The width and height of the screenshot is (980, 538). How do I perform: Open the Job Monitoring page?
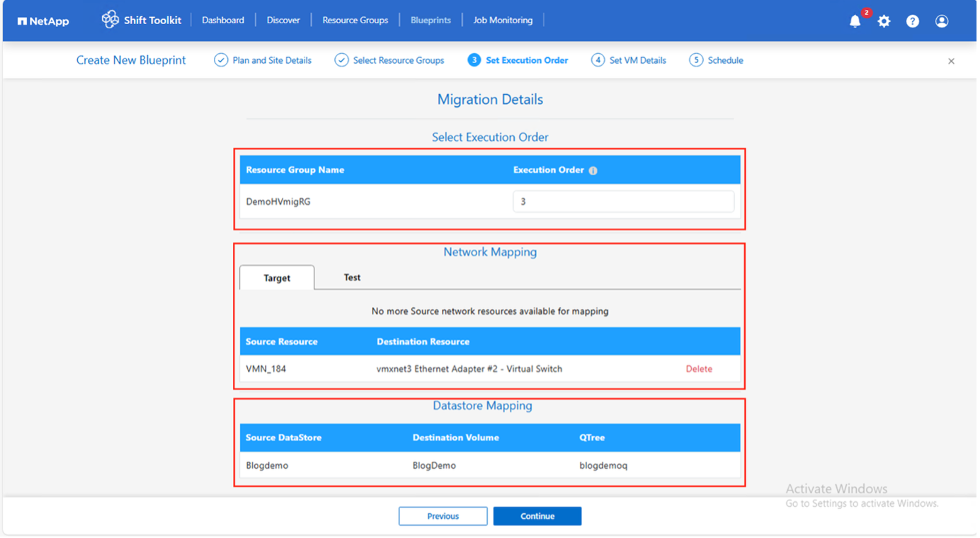pyautogui.click(x=503, y=21)
